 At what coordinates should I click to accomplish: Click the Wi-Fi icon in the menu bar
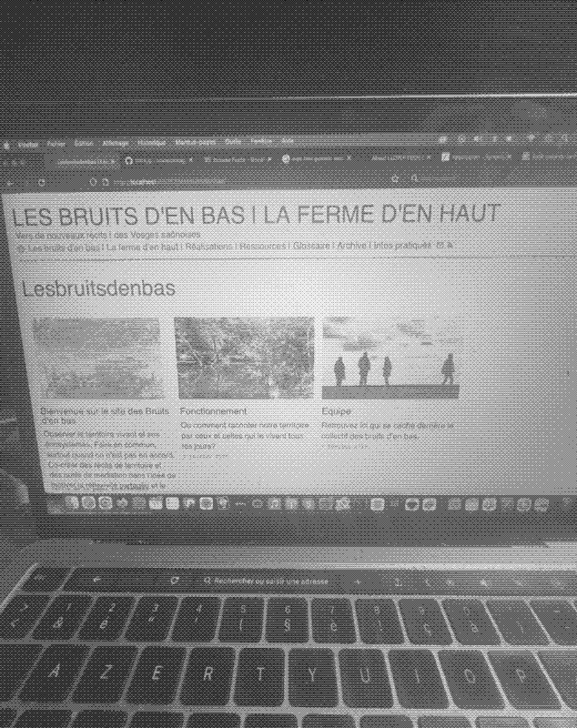click(531, 138)
